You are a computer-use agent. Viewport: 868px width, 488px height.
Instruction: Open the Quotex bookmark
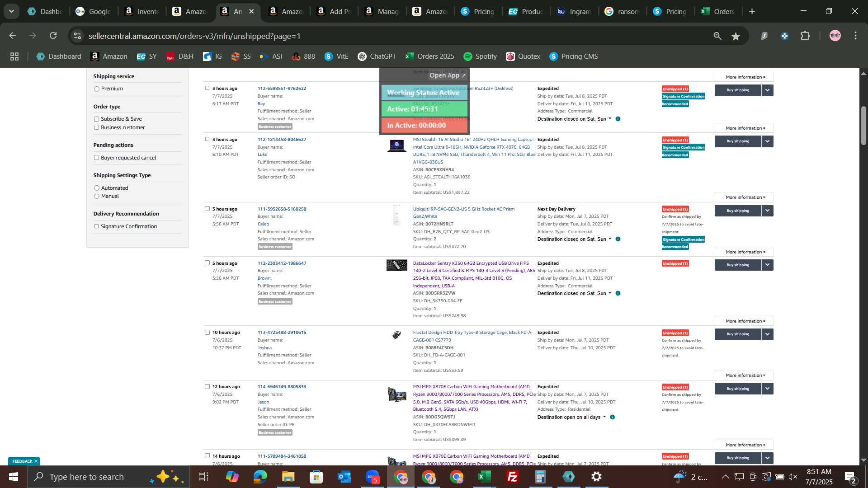click(x=523, y=56)
